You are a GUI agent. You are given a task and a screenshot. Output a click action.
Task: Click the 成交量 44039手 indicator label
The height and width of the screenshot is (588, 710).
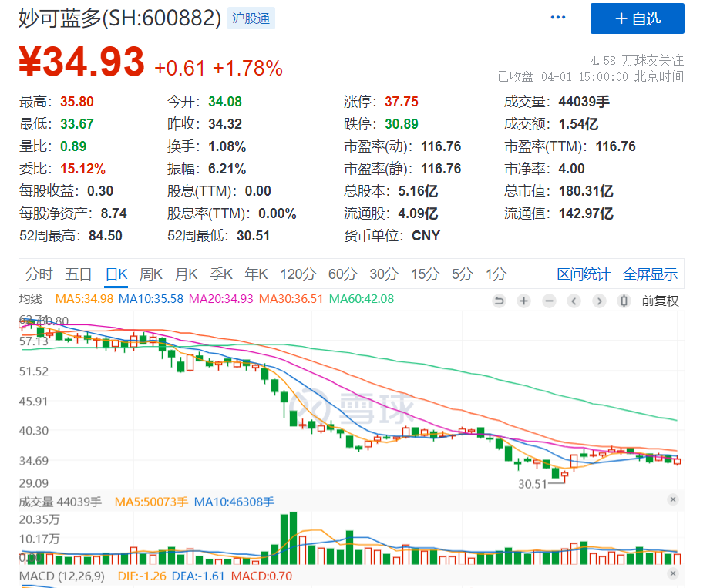click(60, 502)
